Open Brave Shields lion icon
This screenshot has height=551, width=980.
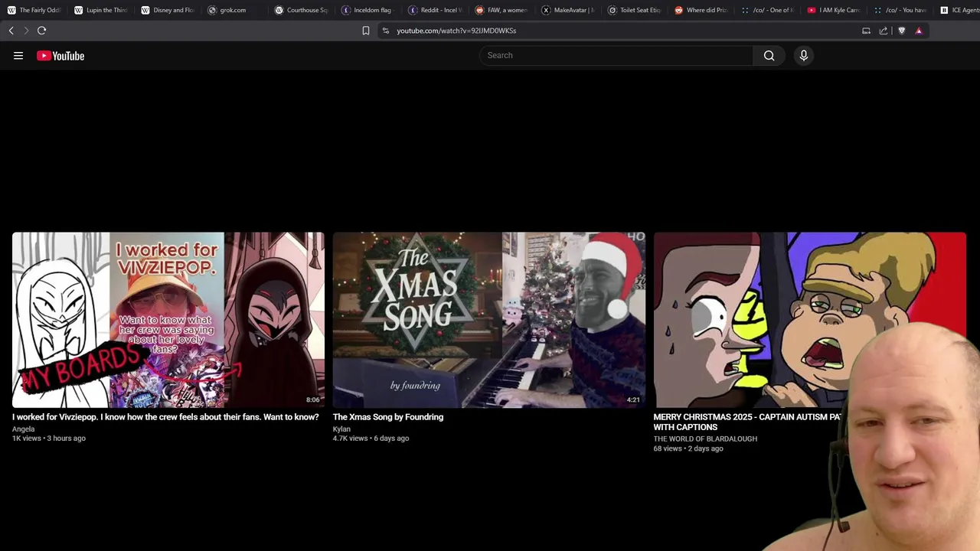[901, 31]
